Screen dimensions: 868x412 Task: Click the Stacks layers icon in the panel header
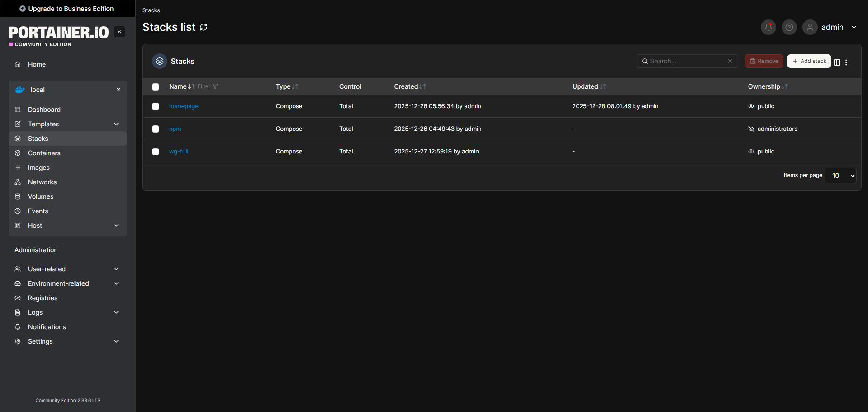click(x=160, y=61)
